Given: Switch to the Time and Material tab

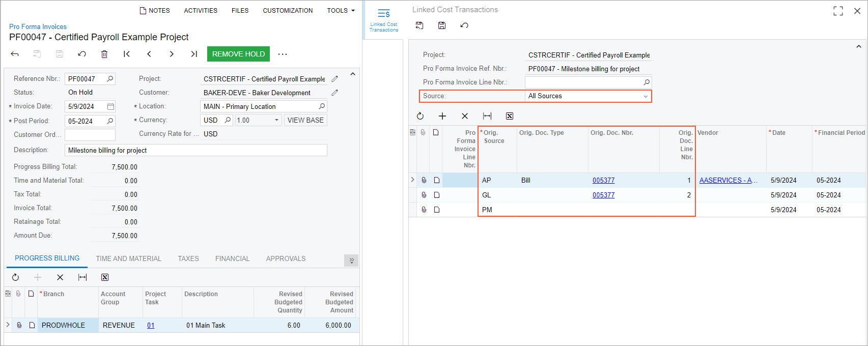Looking at the screenshot, I should (x=128, y=258).
